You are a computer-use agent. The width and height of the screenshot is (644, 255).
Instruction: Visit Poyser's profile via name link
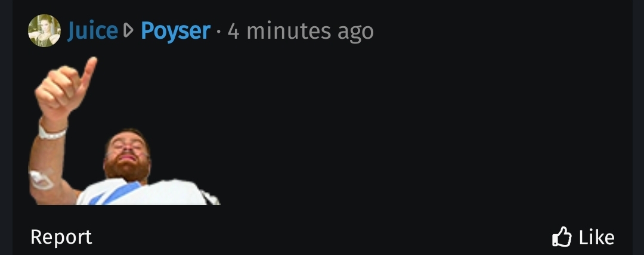tap(175, 31)
